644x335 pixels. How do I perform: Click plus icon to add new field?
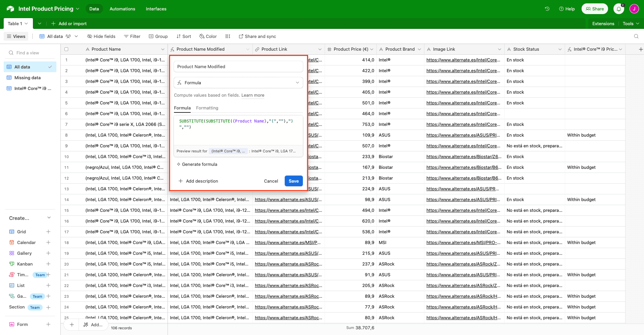[641, 49]
